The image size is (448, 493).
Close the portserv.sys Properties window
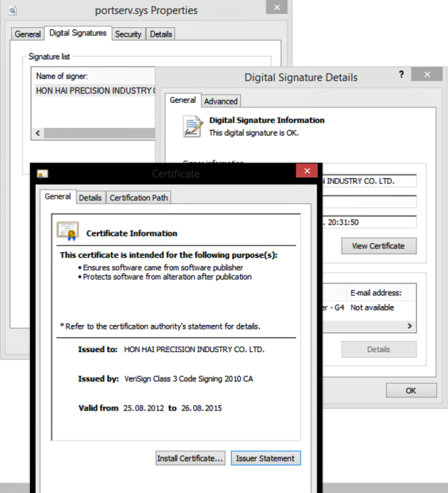click(x=276, y=7)
